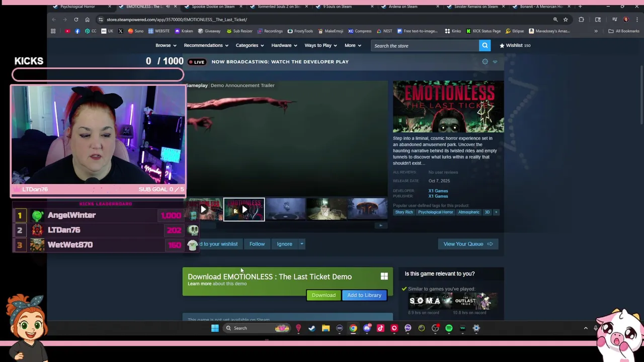The image size is (644, 362).
Task: Open broadcast settings gear icon
Action: [x=485, y=61]
